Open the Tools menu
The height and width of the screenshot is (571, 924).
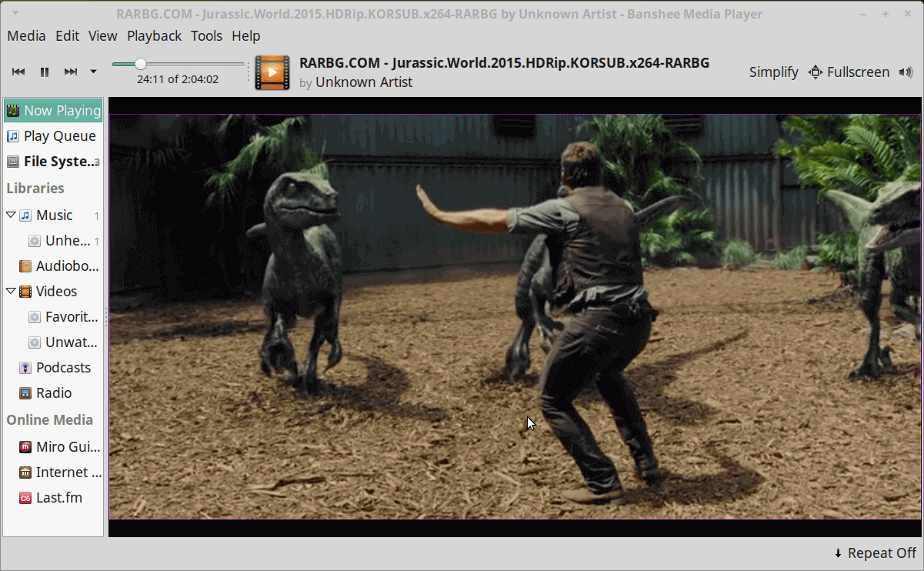pos(206,36)
